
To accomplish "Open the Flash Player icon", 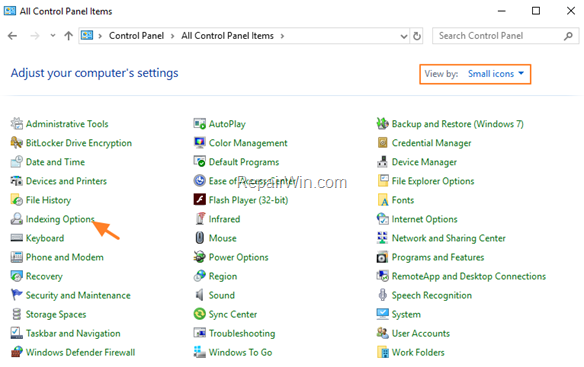I will tap(200, 200).
